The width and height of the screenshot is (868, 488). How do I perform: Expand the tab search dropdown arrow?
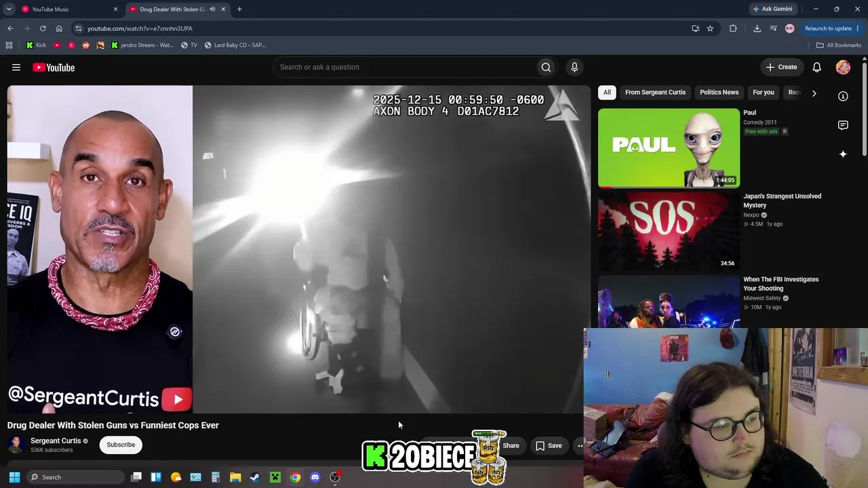point(9,9)
